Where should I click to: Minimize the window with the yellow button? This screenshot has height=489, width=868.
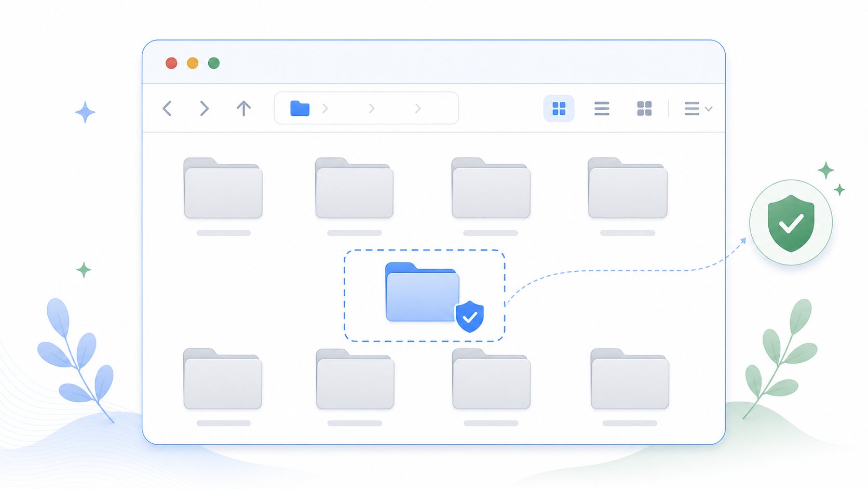point(193,63)
